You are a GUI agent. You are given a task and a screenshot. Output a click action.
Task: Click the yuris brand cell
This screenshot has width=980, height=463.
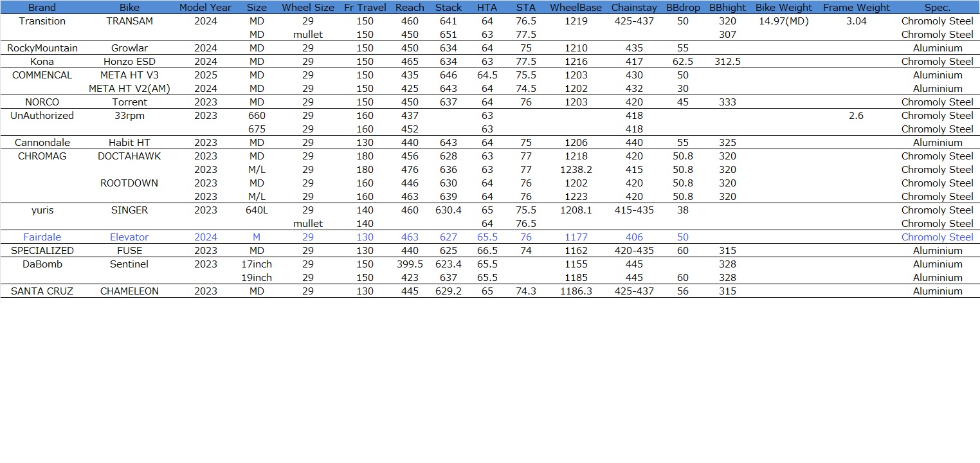coord(42,210)
